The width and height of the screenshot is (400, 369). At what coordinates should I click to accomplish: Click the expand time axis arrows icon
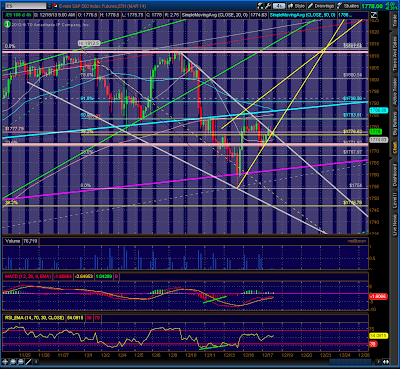click(x=386, y=362)
